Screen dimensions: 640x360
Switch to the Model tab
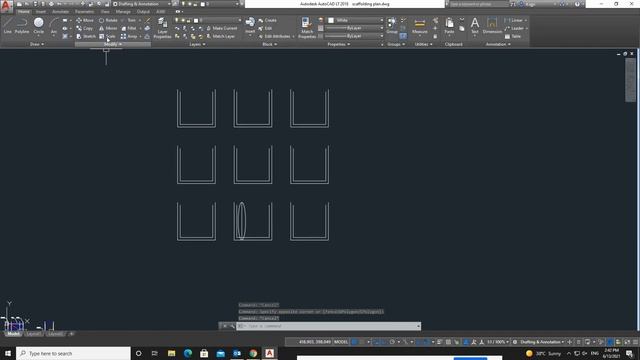point(13,334)
